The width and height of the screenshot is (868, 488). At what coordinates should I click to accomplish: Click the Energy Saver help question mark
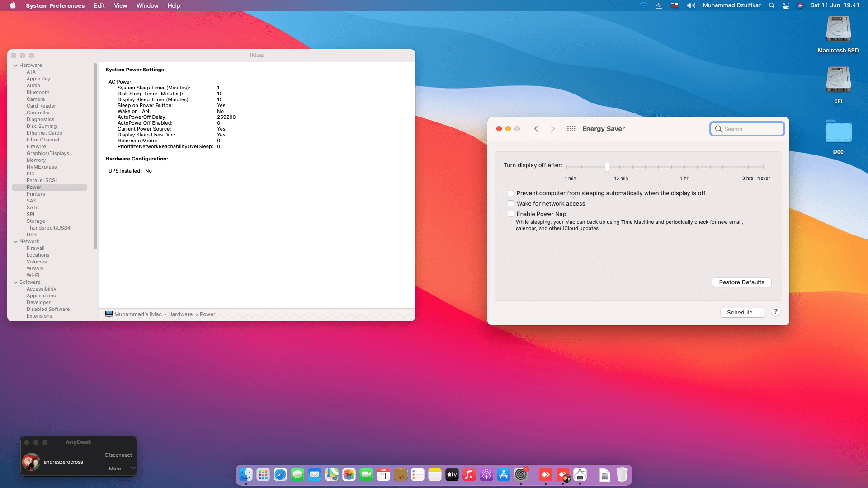(775, 312)
